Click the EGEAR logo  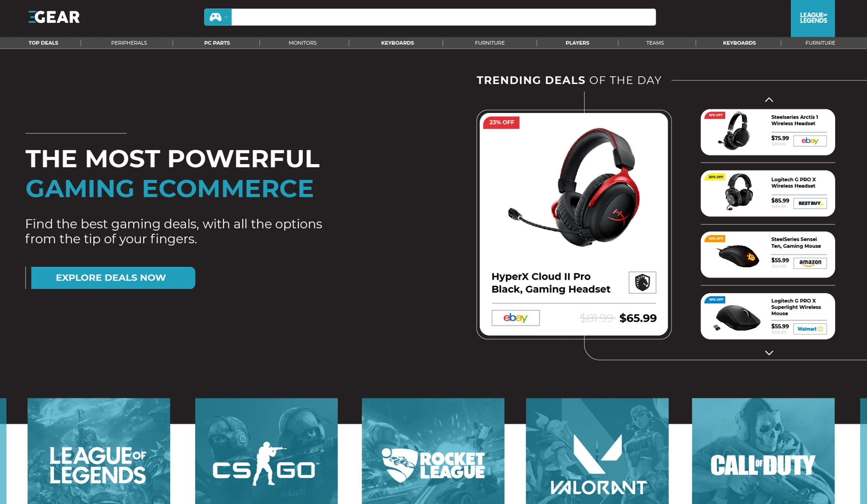[54, 17]
